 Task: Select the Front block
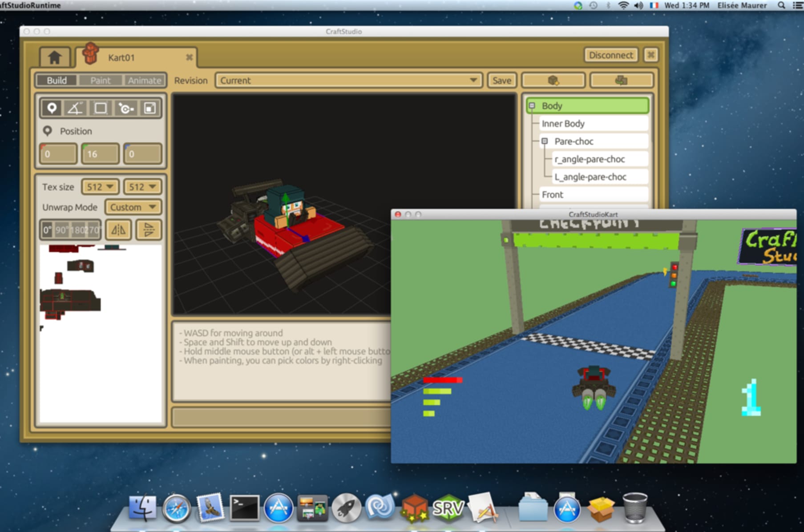click(593, 195)
